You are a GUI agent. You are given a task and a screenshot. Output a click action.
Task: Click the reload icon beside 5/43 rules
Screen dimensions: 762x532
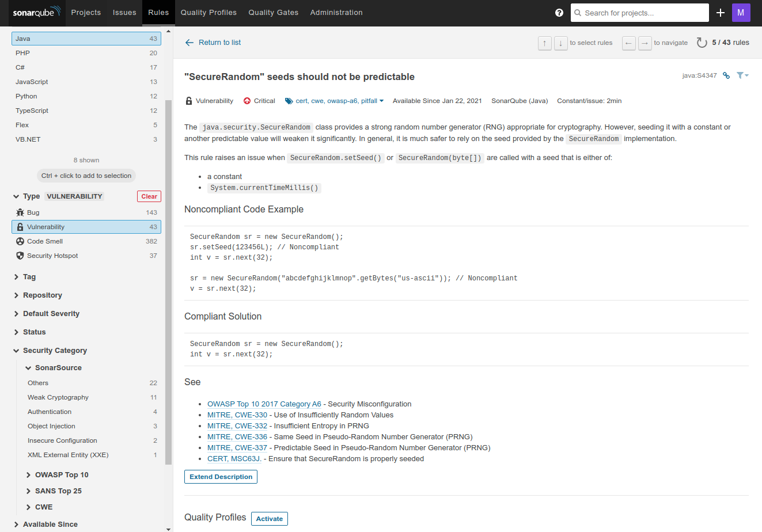pyautogui.click(x=701, y=42)
